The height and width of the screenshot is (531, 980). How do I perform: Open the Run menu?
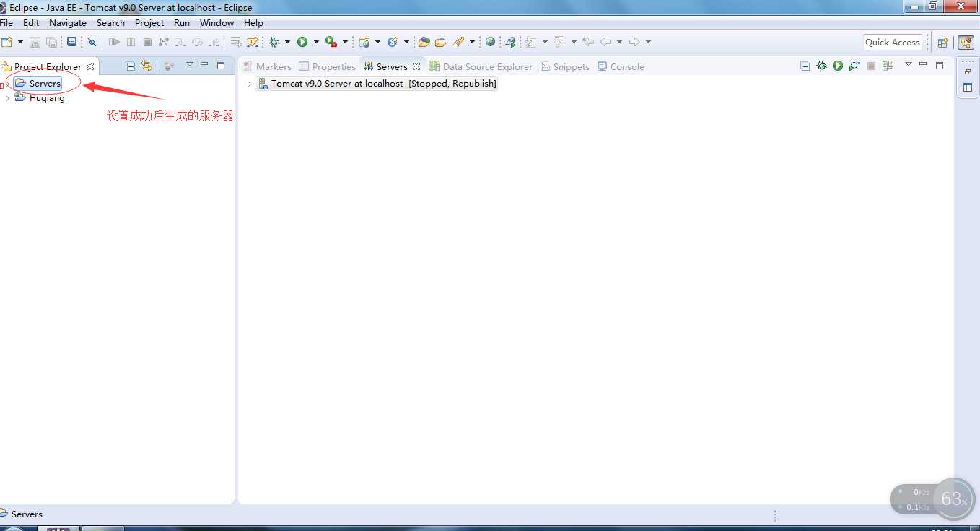point(182,23)
